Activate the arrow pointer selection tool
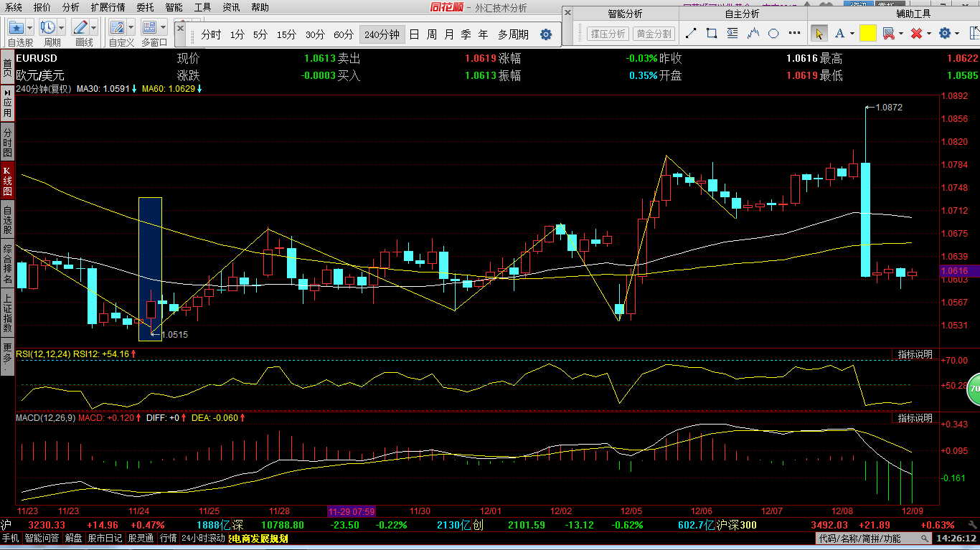Image resolution: width=980 pixels, height=550 pixels. (x=819, y=34)
